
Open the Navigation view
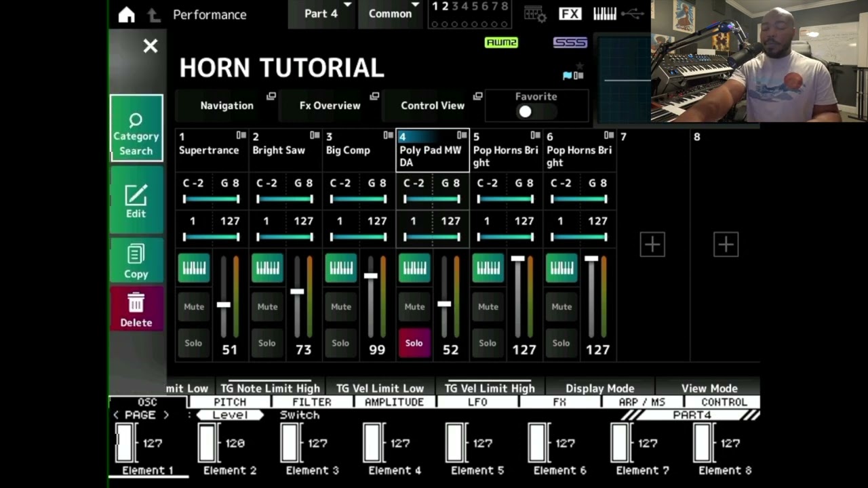pyautogui.click(x=226, y=106)
